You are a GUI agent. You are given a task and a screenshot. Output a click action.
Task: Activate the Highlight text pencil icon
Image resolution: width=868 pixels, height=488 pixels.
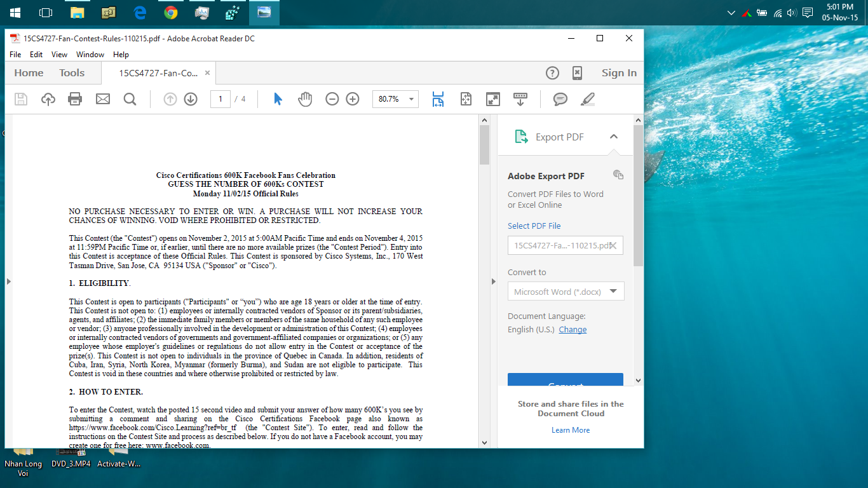point(587,99)
